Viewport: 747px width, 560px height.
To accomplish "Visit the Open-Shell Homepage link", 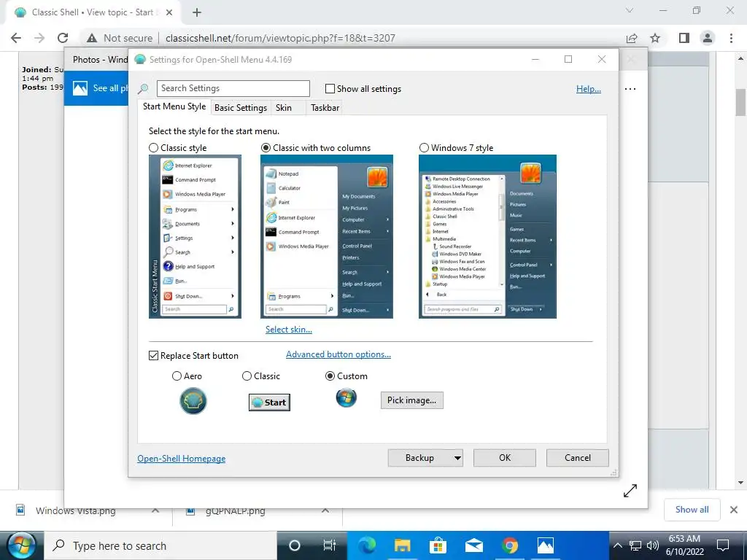I will [182, 459].
